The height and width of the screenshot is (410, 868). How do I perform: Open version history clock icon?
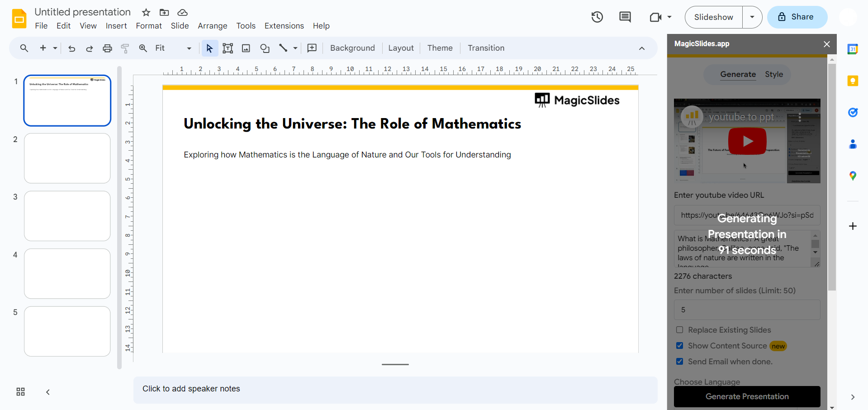point(597,17)
